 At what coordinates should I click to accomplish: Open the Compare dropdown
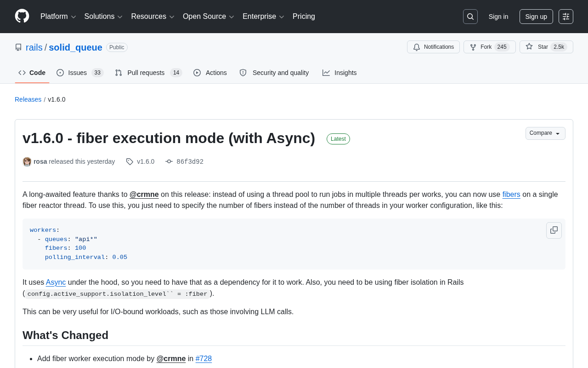coord(545,133)
